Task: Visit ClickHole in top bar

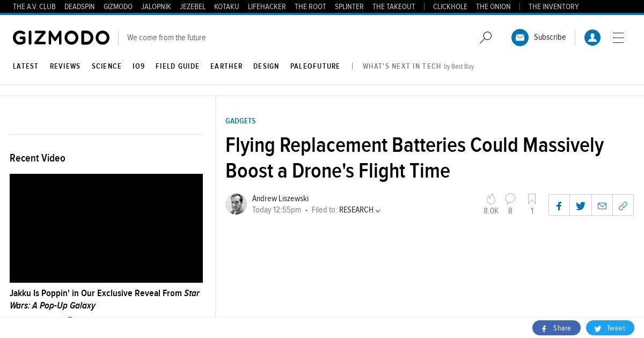Action: pyautogui.click(x=450, y=6)
